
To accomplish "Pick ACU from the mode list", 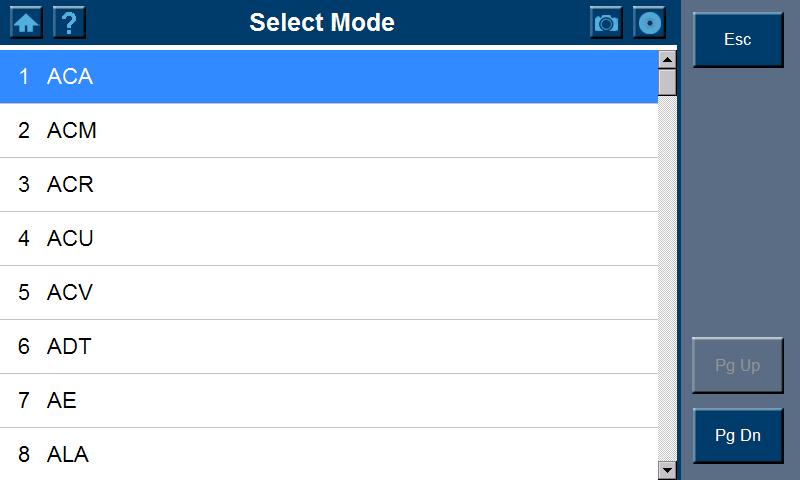I will (328, 239).
